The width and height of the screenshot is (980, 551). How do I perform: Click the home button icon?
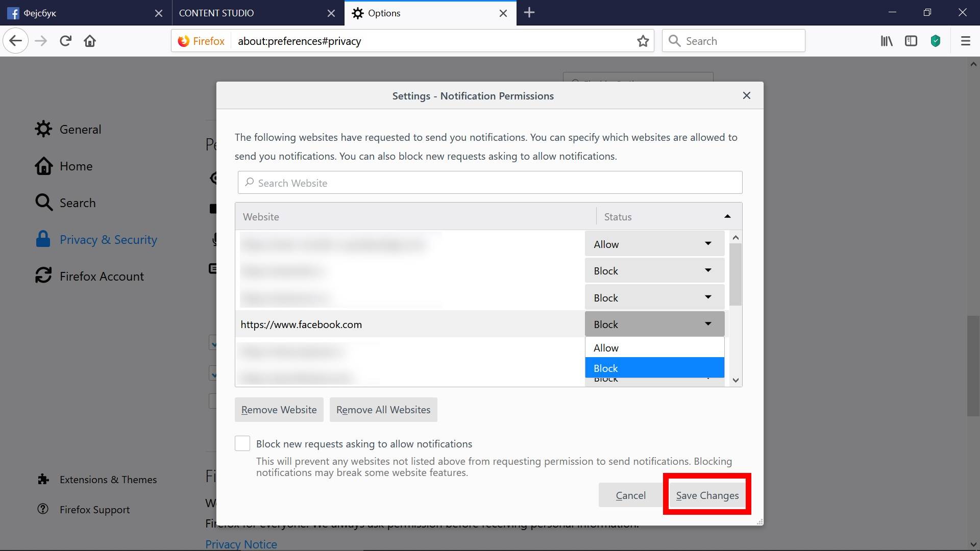pos(90,41)
